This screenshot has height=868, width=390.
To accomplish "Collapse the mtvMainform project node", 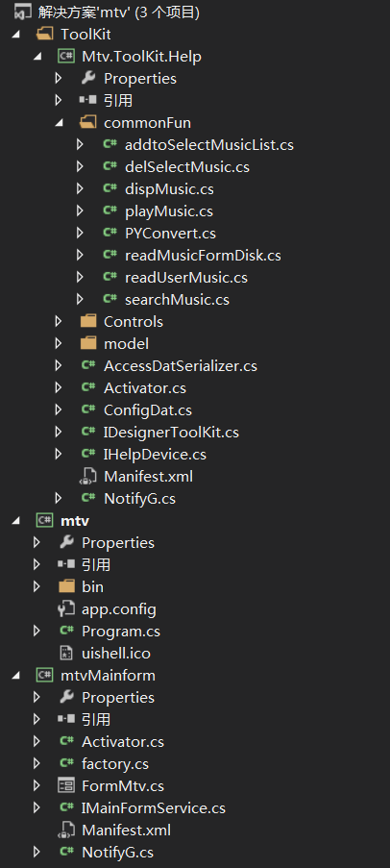I will tap(15, 676).
